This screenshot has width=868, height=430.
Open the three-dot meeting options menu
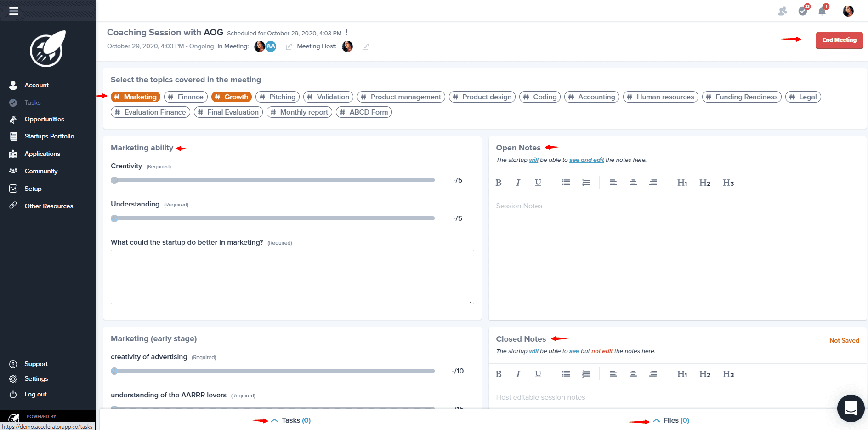(x=346, y=33)
